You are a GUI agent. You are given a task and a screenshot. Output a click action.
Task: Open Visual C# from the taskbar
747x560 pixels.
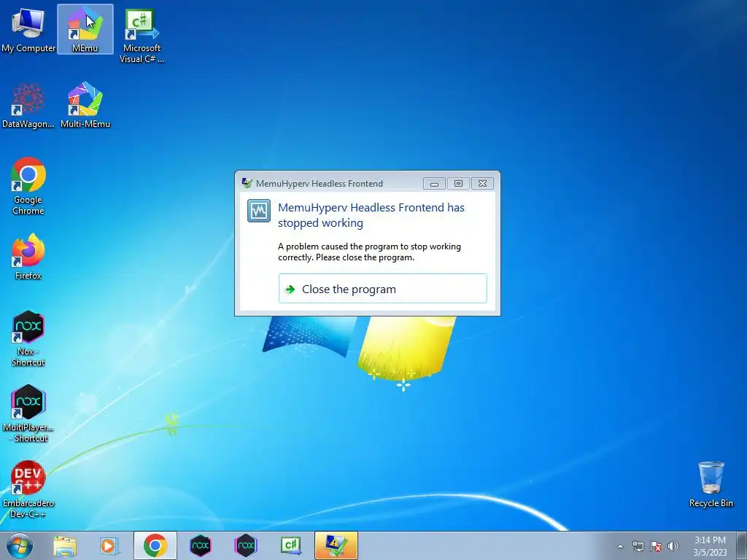tap(291, 545)
